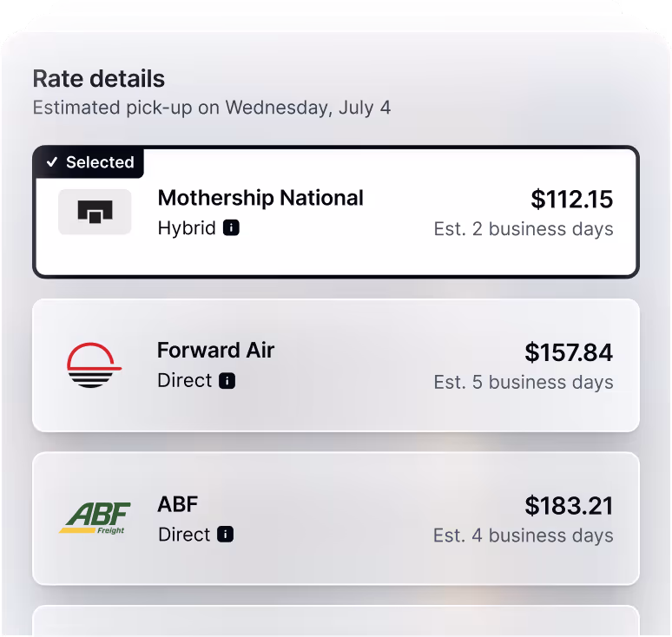Click the Mothership National carrier name
This screenshot has height=637, width=672.
[x=260, y=198]
